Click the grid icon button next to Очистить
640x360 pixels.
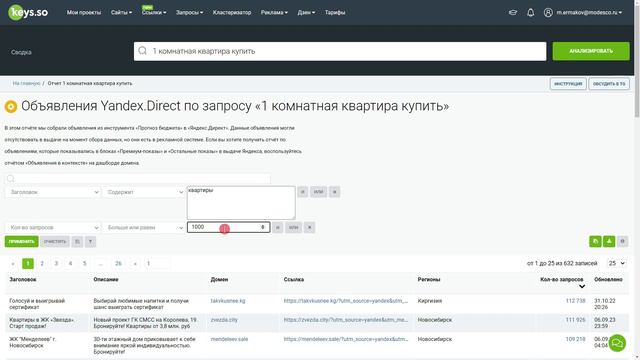(77, 242)
